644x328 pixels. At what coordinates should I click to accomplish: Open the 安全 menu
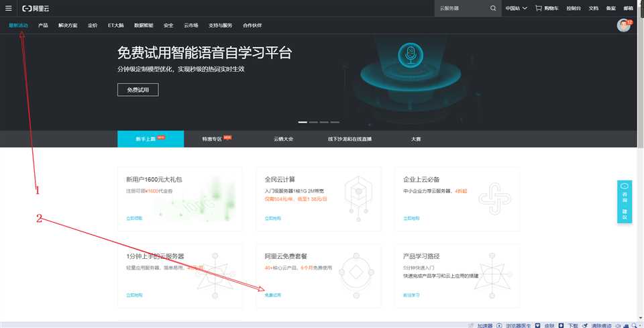point(168,25)
